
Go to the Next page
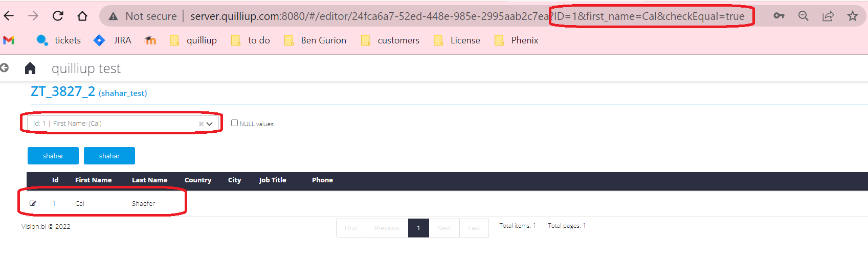click(x=444, y=228)
